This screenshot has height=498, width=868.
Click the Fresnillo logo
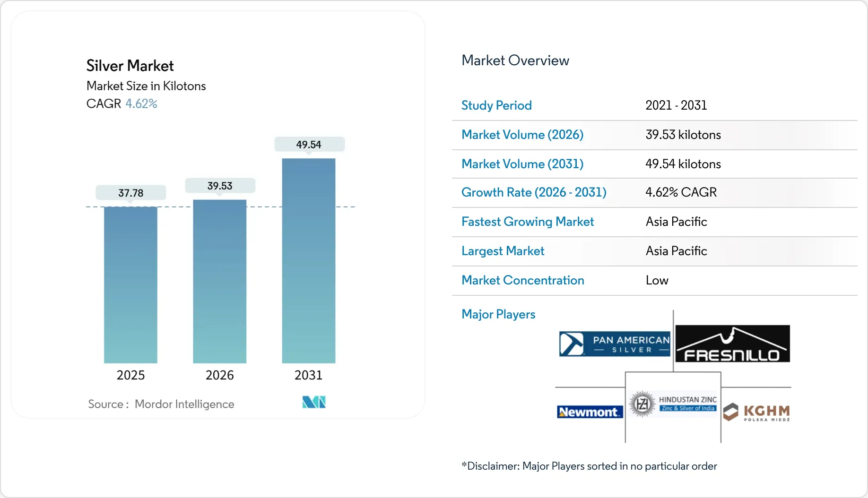732,344
